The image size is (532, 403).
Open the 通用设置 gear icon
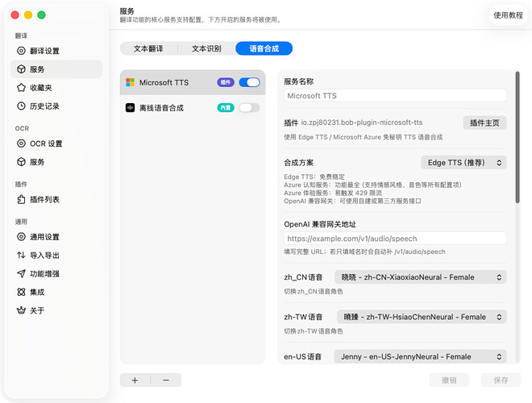coord(21,237)
